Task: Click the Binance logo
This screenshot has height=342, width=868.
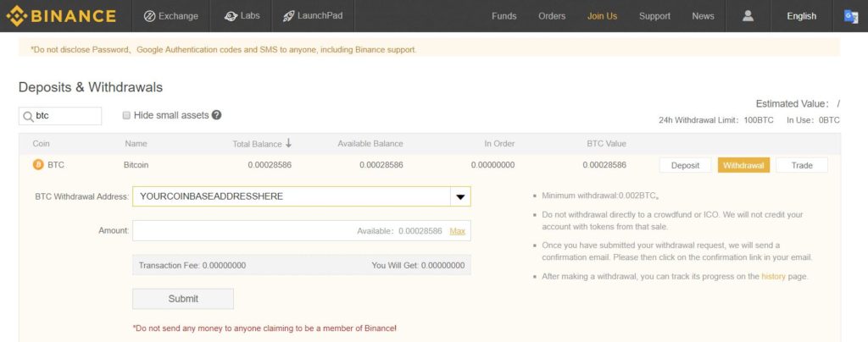Action: pos(61,16)
